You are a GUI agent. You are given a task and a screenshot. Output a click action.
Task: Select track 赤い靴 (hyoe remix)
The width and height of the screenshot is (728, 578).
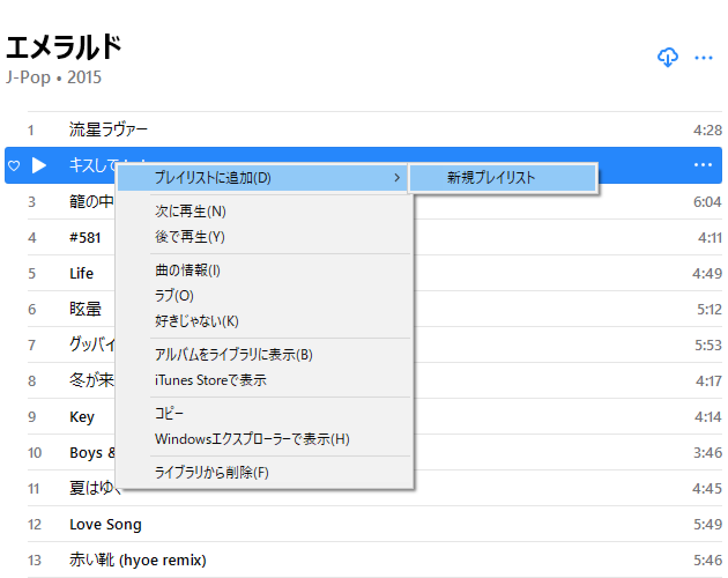coord(138,560)
